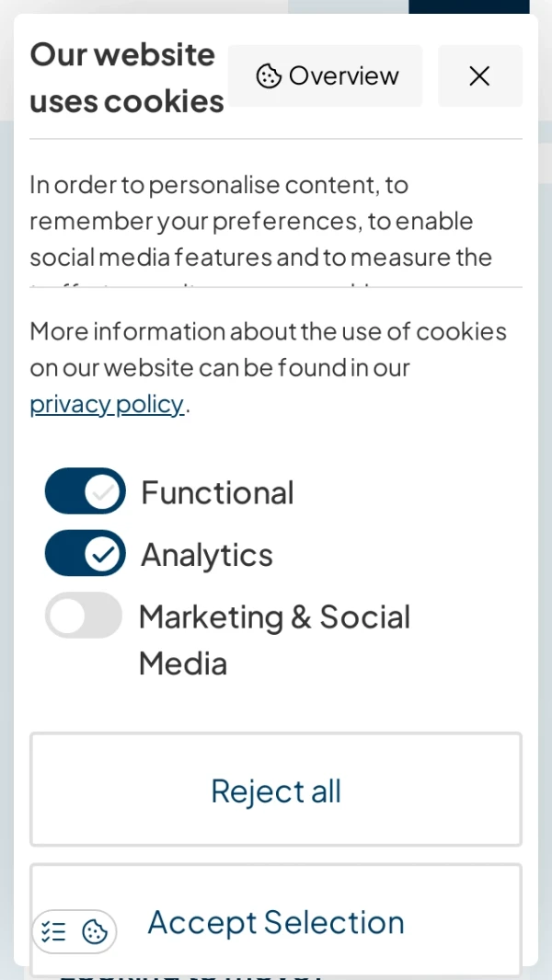This screenshot has height=980, width=552.
Task: Toggle the Functional cookies switch
Action: [x=85, y=491]
